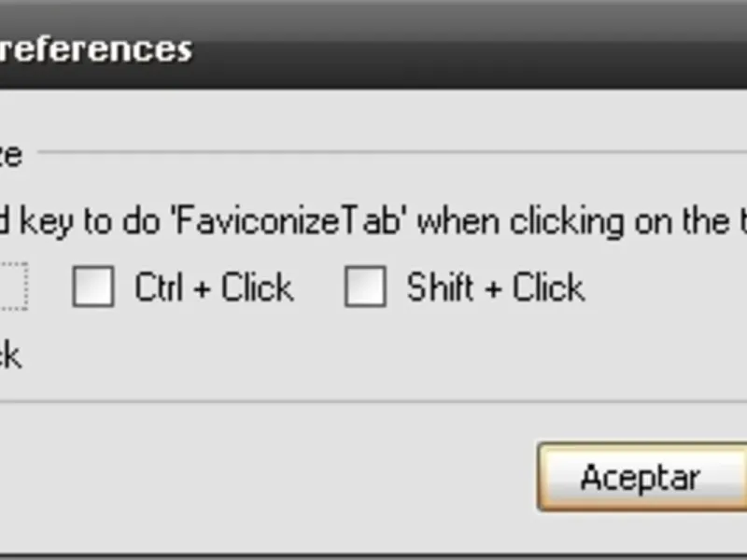Click the 'Shift + Click' label text
This screenshot has width=747, height=560.
495,287
